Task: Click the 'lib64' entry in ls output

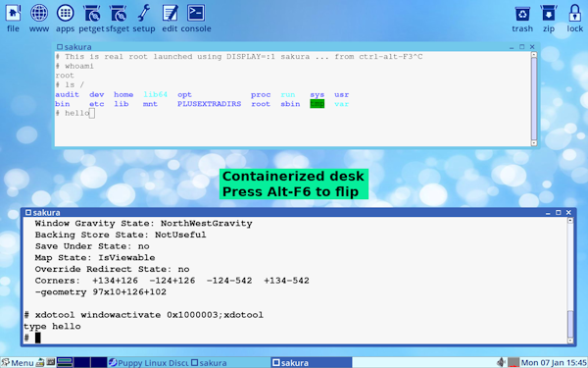Action: pyautogui.click(x=155, y=94)
